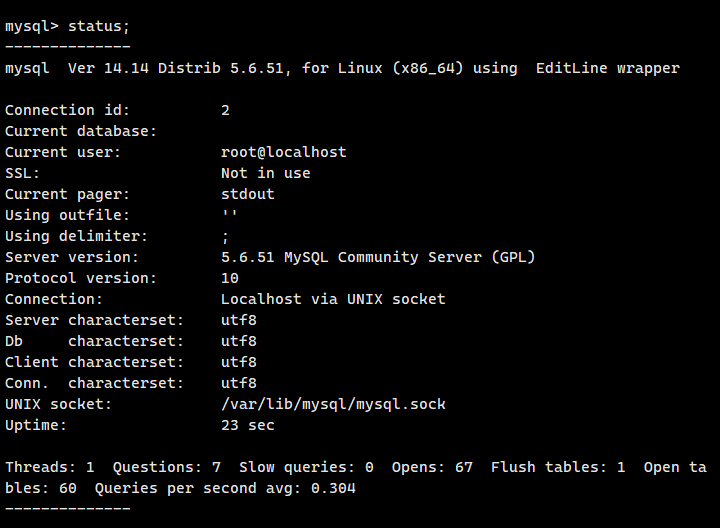Image resolution: width=720 pixels, height=528 pixels.
Task: Click the "Current database:" label
Action: point(81,131)
